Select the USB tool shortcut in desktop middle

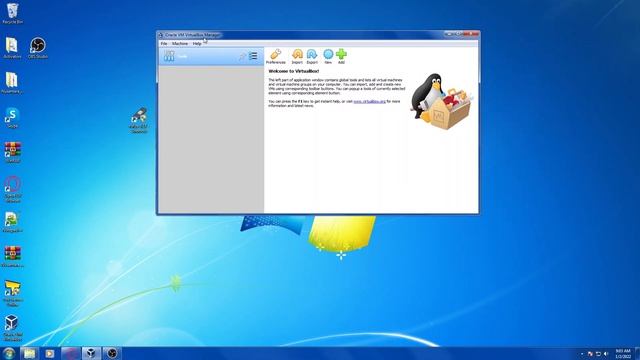[139, 120]
